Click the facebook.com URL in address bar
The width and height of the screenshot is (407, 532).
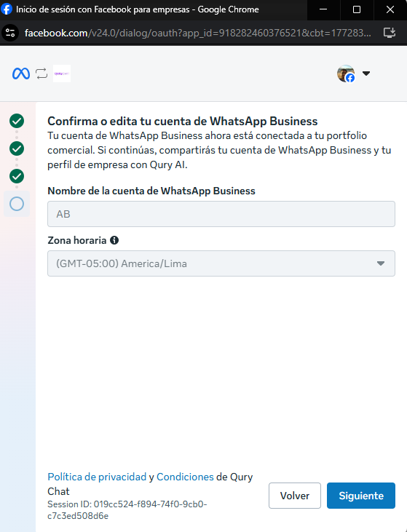coord(197,33)
